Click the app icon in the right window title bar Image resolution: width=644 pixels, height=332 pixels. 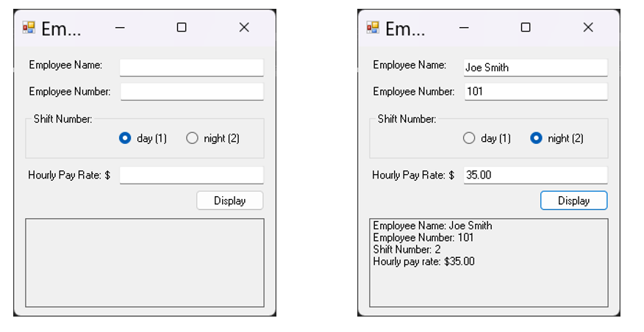tap(373, 27)
